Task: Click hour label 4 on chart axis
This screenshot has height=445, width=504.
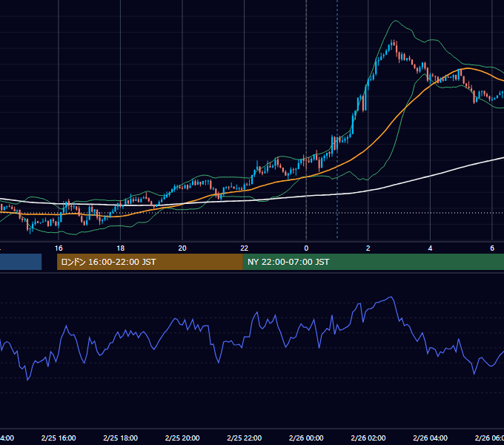Action: [x=430, y=248]
